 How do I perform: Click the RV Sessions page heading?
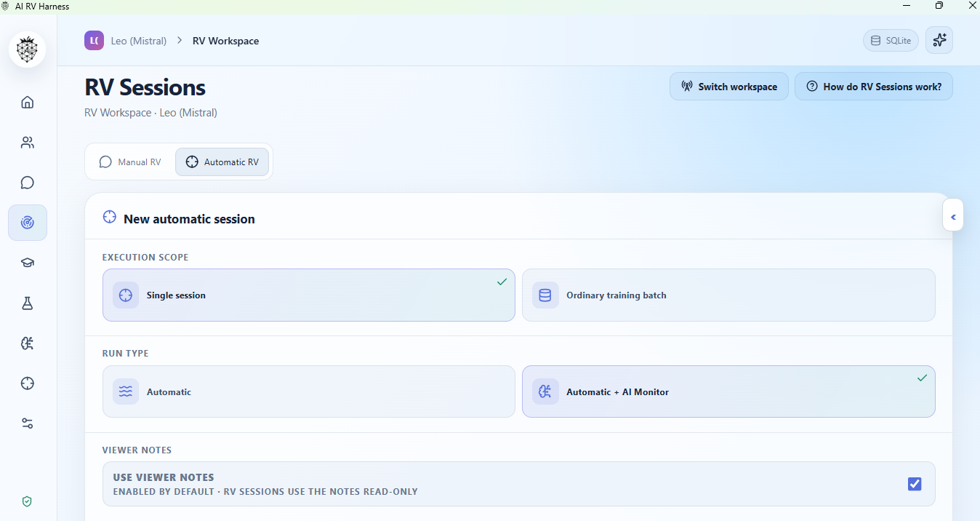[145, 87]
